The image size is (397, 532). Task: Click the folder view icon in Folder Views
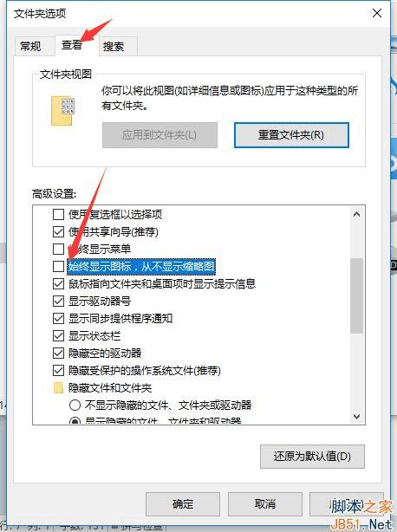(62, 111)
